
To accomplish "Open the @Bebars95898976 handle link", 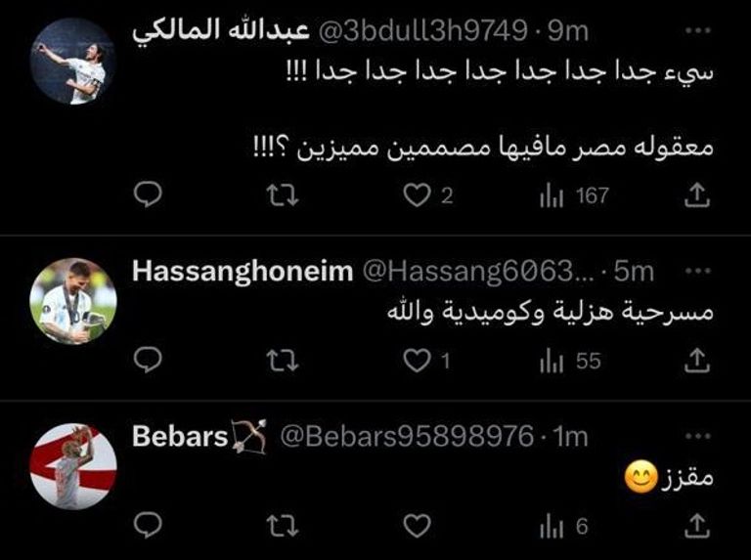I will pyautogui.click(x=407, y=437).
